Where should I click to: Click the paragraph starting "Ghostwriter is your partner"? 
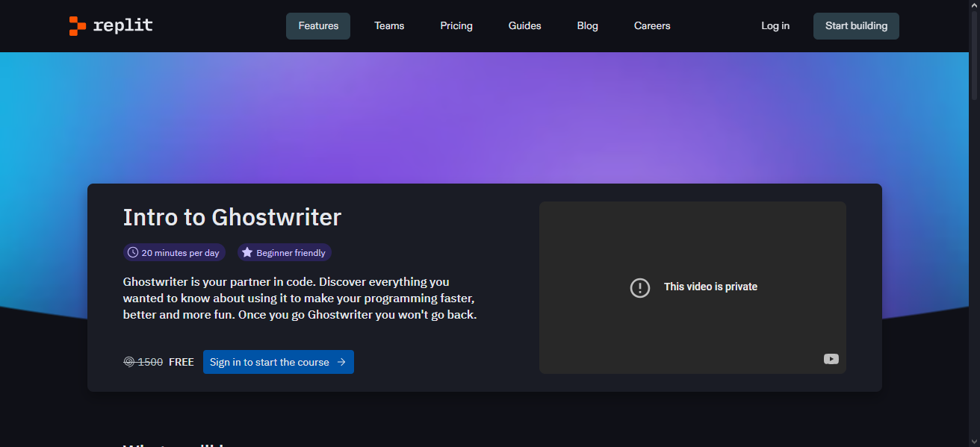[x=300, y=298]
